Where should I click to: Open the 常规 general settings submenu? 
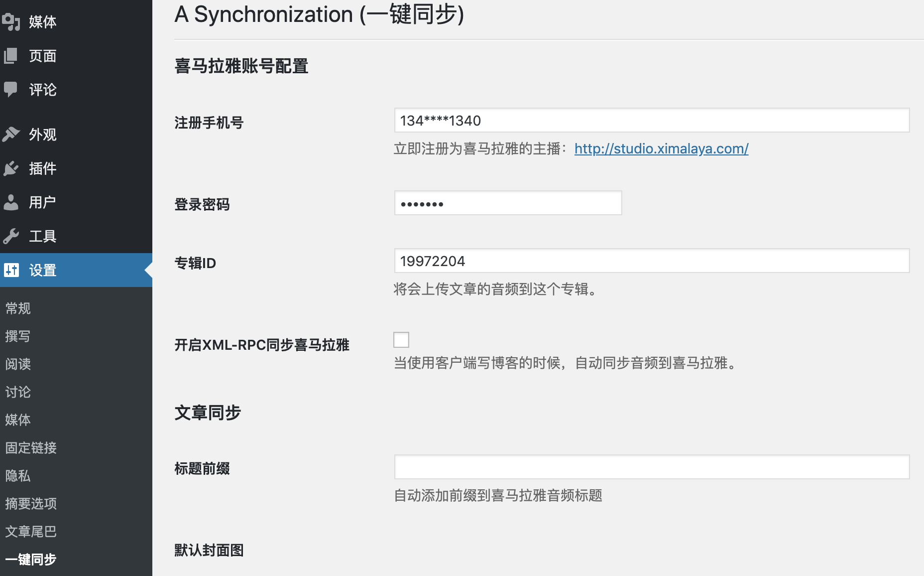coord(18,308)
